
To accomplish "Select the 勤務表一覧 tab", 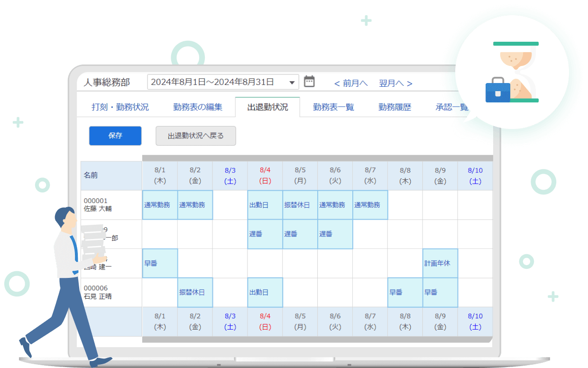I will tap(333, 107).
